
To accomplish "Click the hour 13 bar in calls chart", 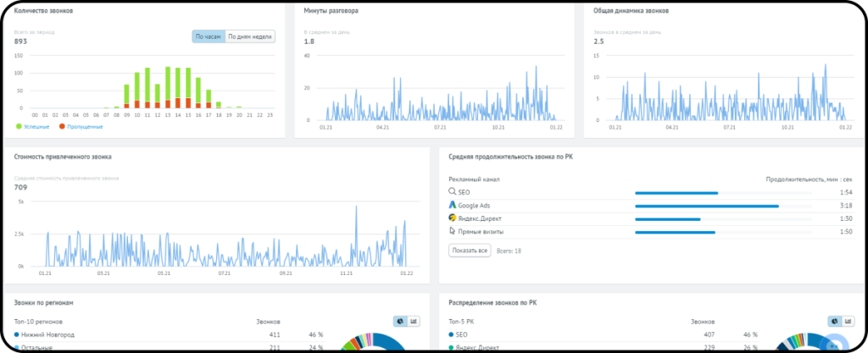I will pos(168,87).
